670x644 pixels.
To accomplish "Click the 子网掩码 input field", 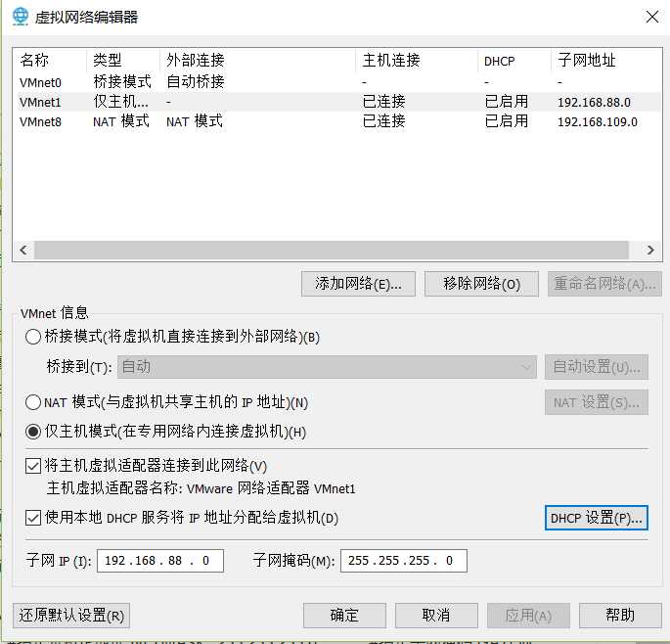I will click(x=404, y=561).
